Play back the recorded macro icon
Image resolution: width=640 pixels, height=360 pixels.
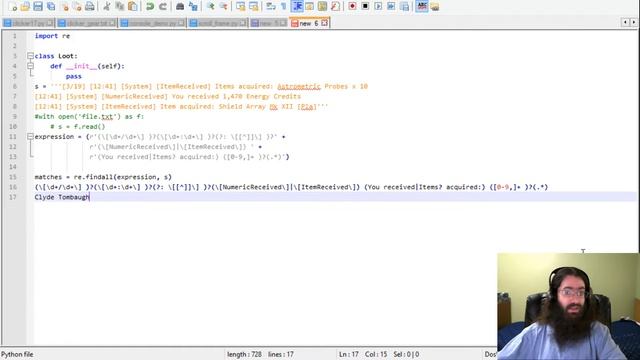[378, 7]
